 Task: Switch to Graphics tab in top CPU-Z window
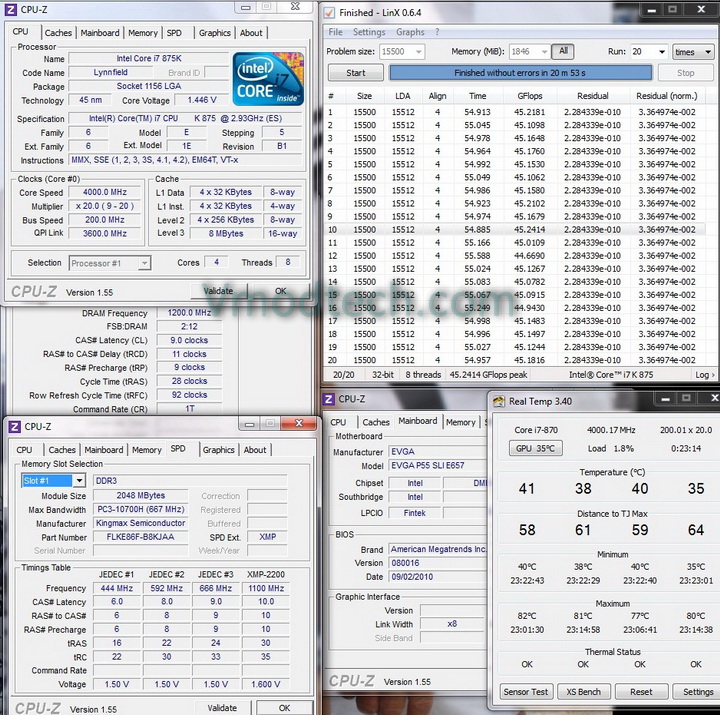(x=214, y=33)
